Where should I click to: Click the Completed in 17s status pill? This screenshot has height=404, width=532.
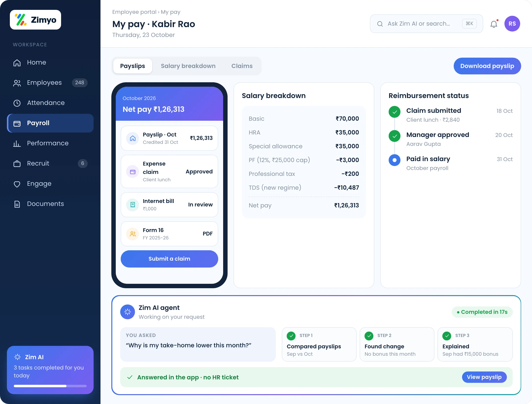[x=482, y=312]
